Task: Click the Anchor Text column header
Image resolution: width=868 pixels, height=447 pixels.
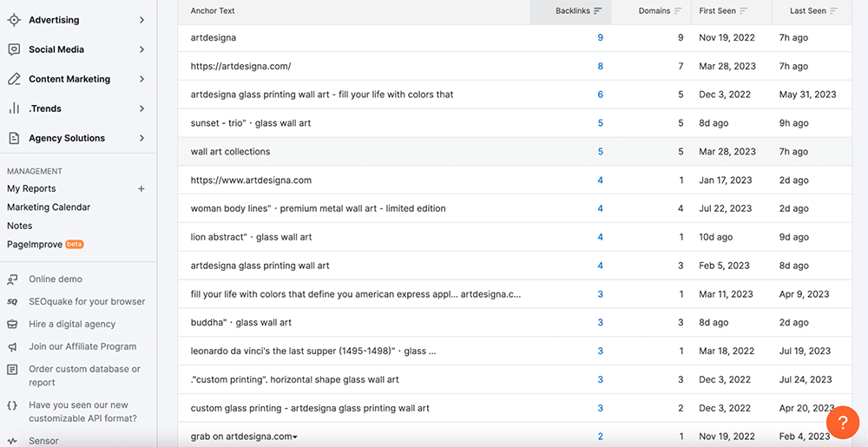Action: click(213, 11)
